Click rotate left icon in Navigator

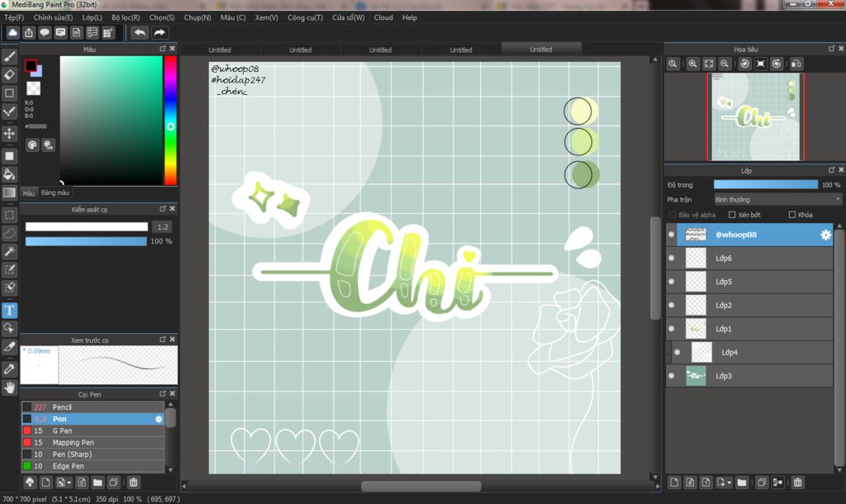pyautogui.click(x=744, y=64)
